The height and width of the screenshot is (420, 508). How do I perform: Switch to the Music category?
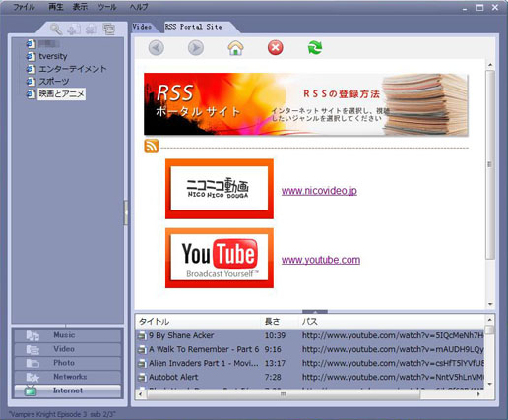[68, 335]
